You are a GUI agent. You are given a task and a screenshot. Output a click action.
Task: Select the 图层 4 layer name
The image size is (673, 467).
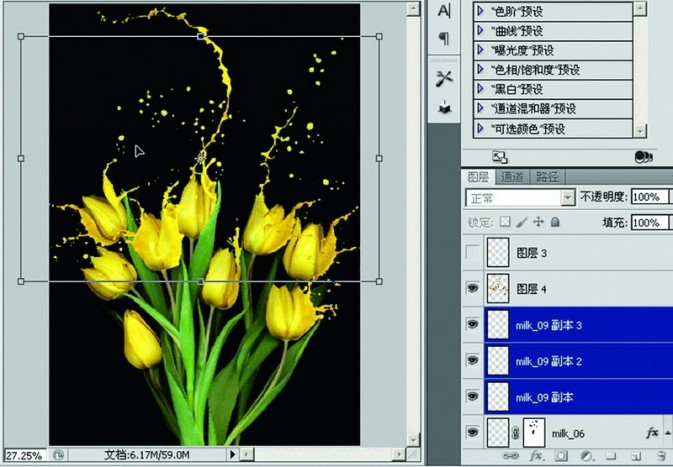click(531, 289)
